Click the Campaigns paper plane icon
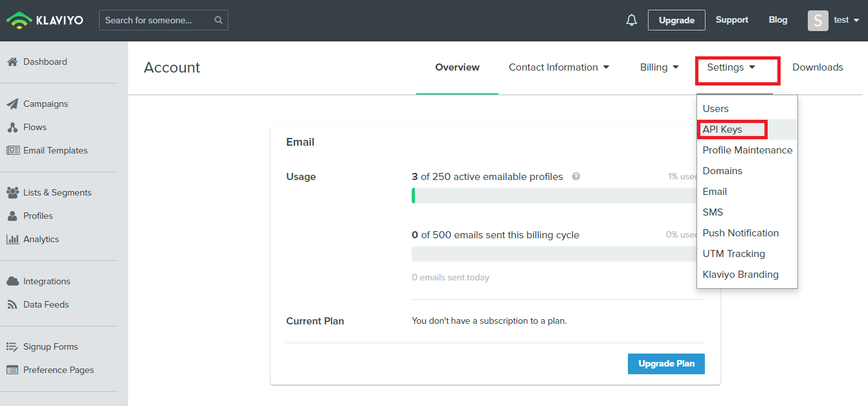Viewport: 868px width, 406px height. coord(12,104)
